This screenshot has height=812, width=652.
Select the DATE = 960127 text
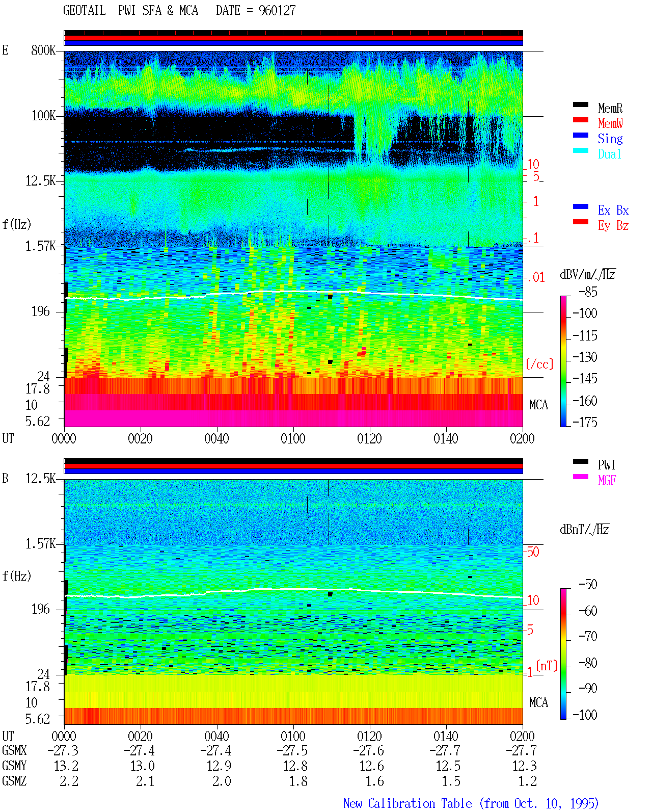click(x=256, y=11)
